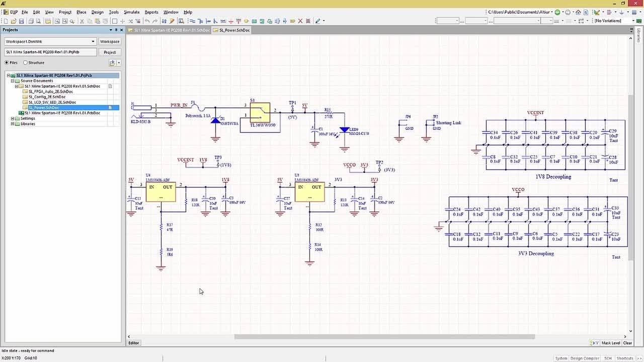
Task: Open dropdown beside panel folder options icon
Action: (x=119, y=63)
